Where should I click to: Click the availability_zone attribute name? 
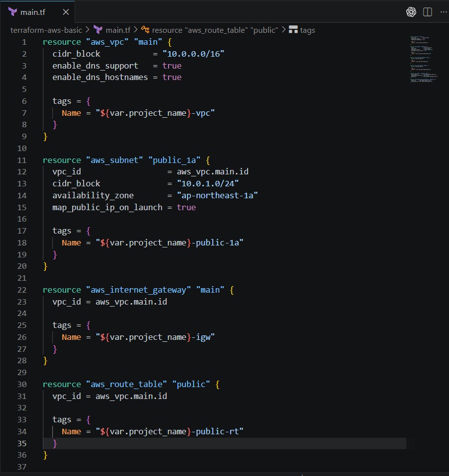coord(93,195)
